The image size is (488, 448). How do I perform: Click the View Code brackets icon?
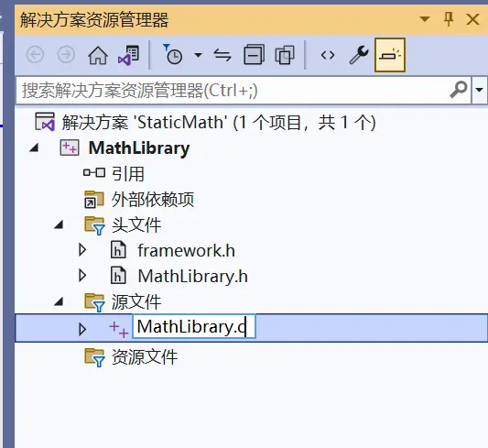click(x=328, y=55)
